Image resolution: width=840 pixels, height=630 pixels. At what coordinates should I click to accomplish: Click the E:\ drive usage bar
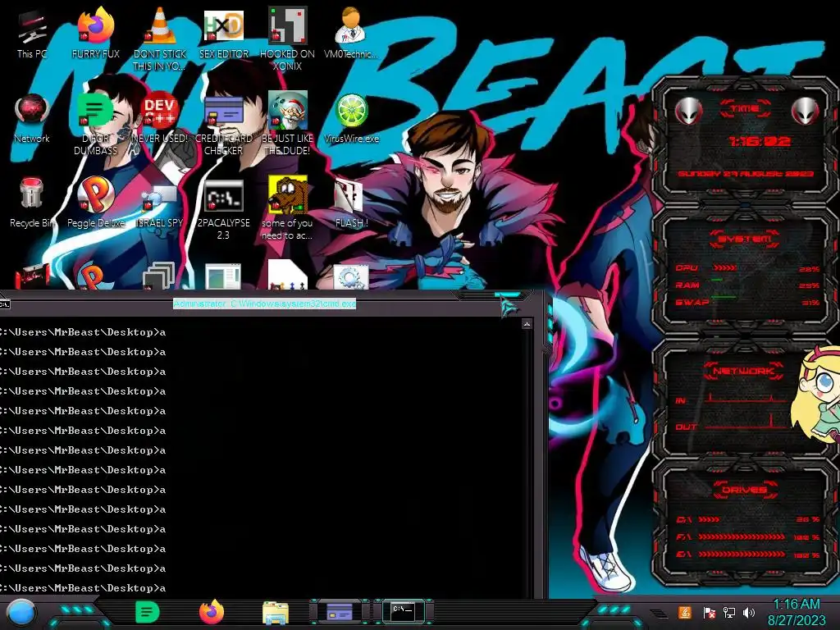[x=742, y=555]
